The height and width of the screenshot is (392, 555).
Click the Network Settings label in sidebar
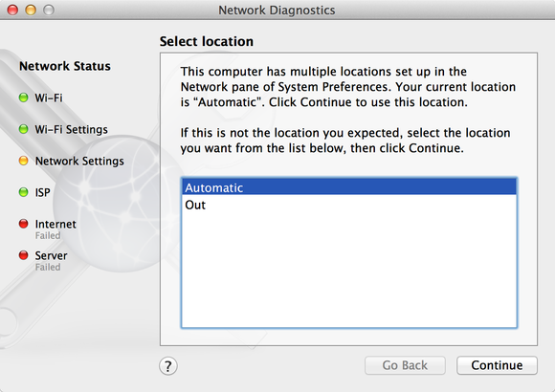point(79,161)
